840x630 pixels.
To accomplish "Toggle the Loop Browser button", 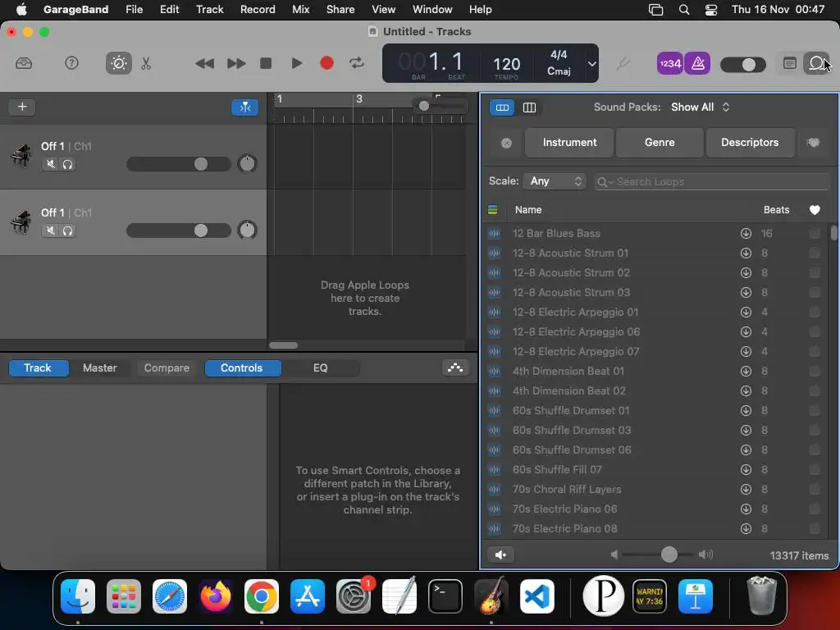I will click(x=816, y=63).
